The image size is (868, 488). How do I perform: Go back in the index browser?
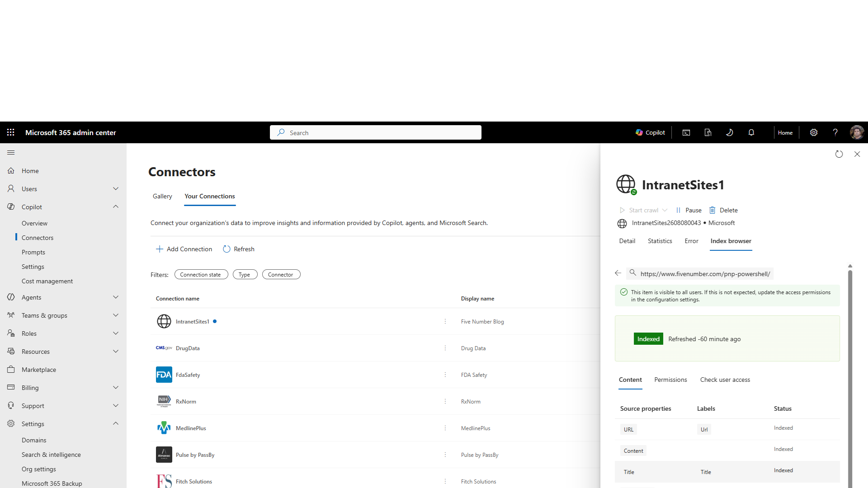pos(618,273)
